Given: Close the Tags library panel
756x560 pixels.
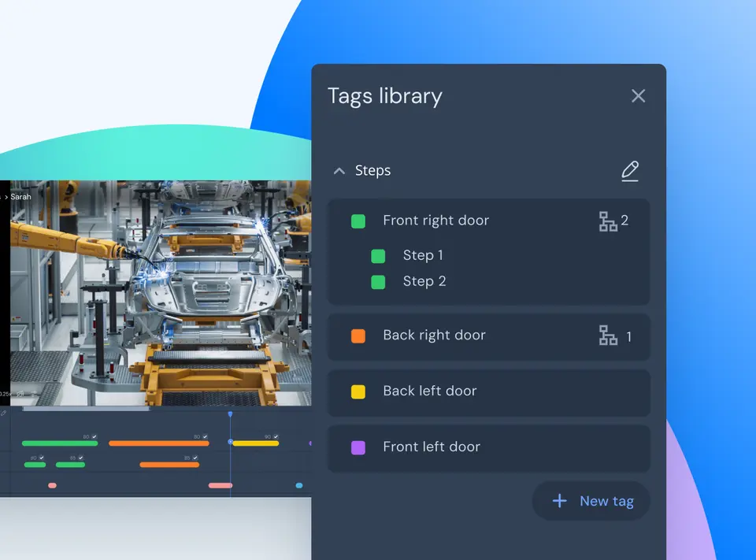Looking at the screenshot, I should (x=638, y=96).
